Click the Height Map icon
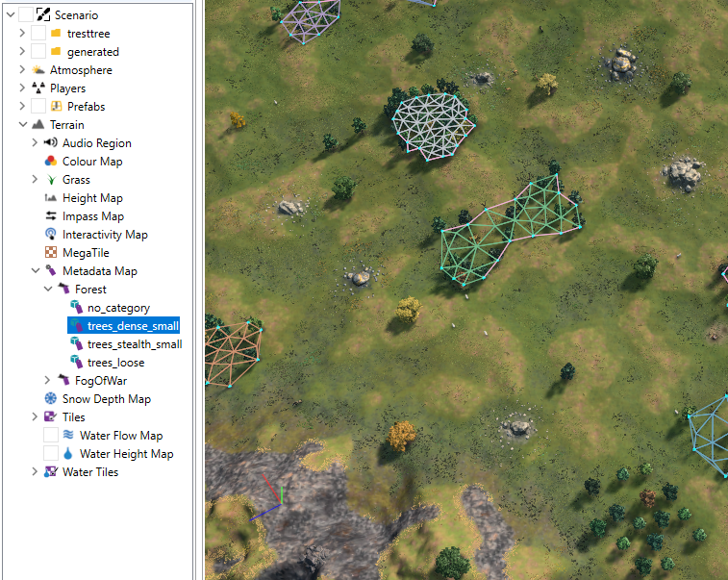The width and height of the screenshot is (728, 580). [51, 198]
